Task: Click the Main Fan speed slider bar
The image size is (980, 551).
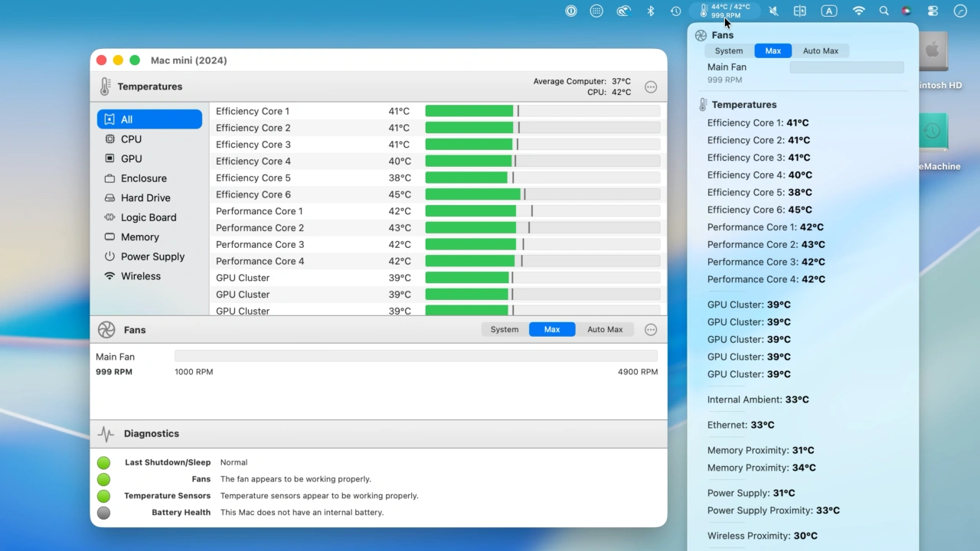Action: tap(416, 356)
